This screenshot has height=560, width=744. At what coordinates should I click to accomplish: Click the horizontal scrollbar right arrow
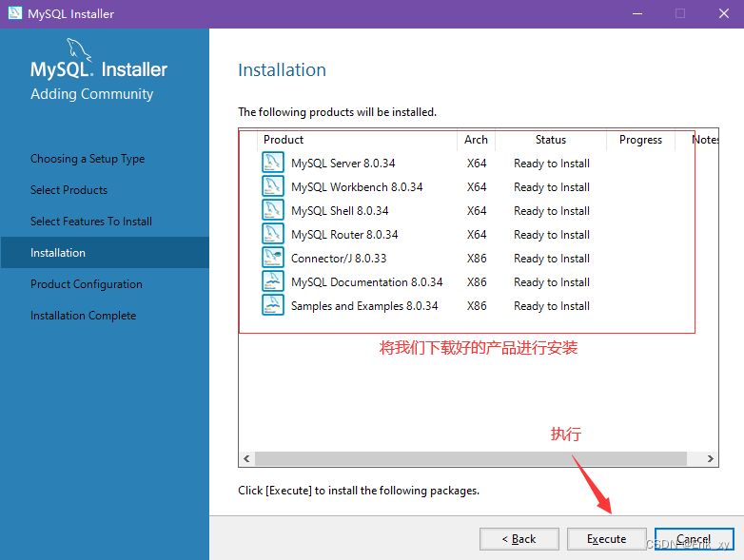point(711,458)
